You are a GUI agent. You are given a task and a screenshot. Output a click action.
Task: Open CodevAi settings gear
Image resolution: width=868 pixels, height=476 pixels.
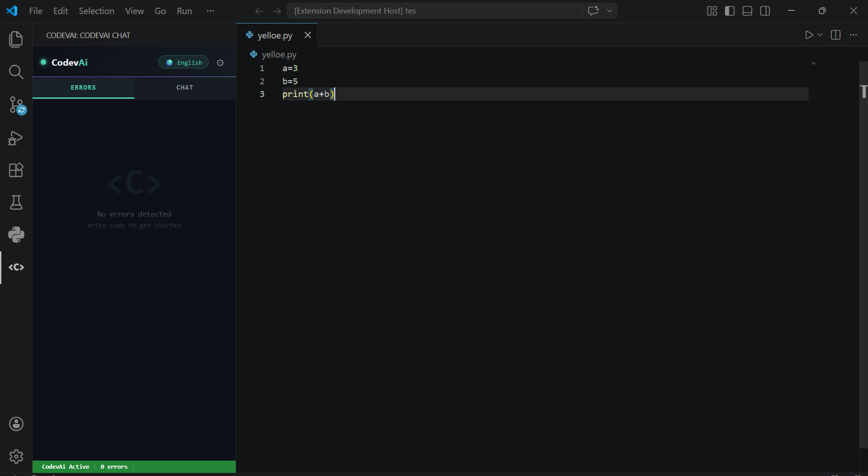click(x=220, y=63)
